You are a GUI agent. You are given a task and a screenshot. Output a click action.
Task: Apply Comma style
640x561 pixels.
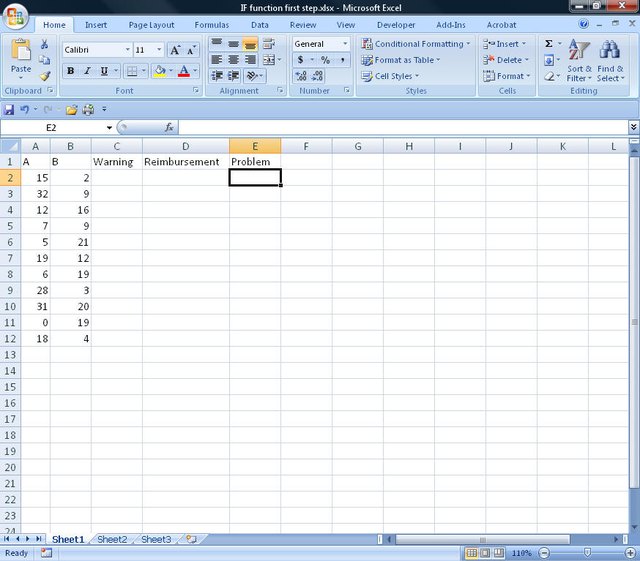pyautogui.click(x=342, y=60)
